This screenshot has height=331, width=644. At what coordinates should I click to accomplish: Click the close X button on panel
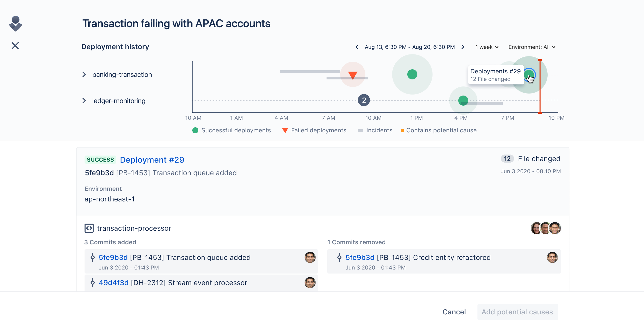pyautogui.click(x=15, y=46)
